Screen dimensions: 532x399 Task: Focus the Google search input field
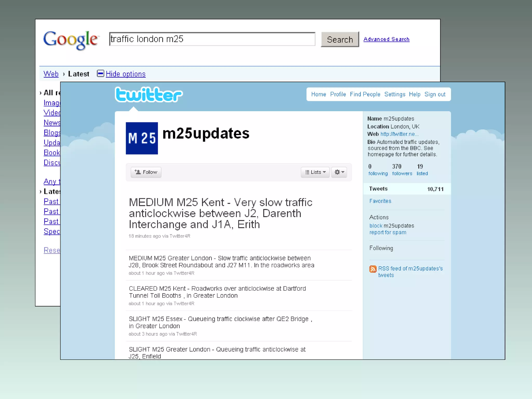[x=212, y=39]
